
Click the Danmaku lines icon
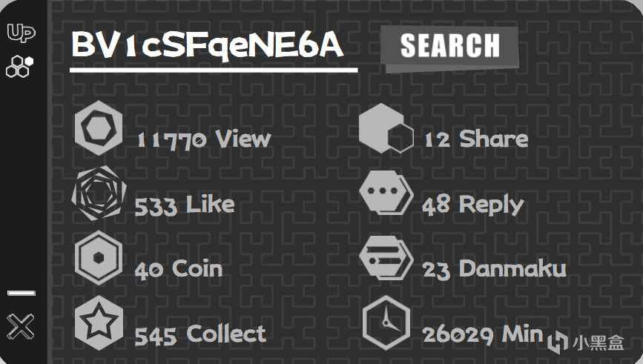click(386, 257)
